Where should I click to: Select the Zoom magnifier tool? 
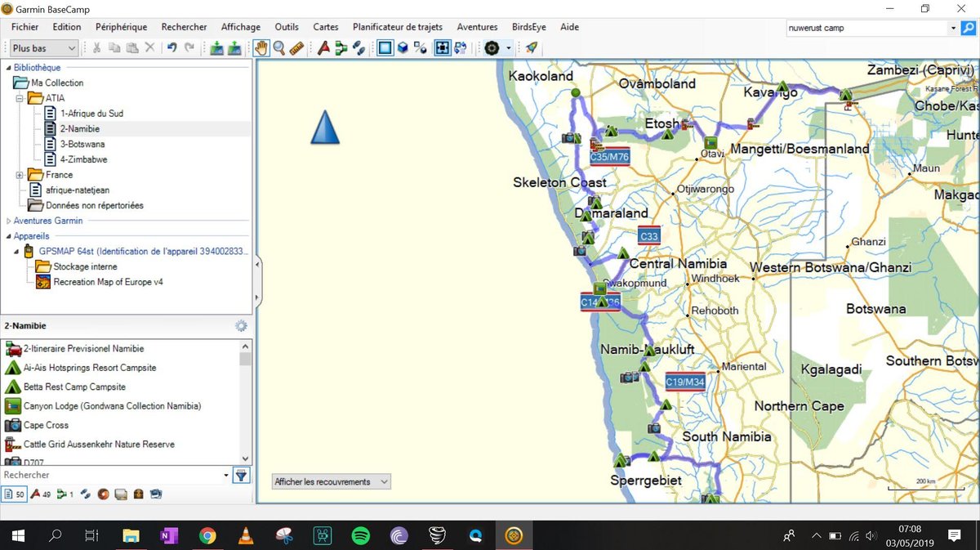(x=279, y=48)
